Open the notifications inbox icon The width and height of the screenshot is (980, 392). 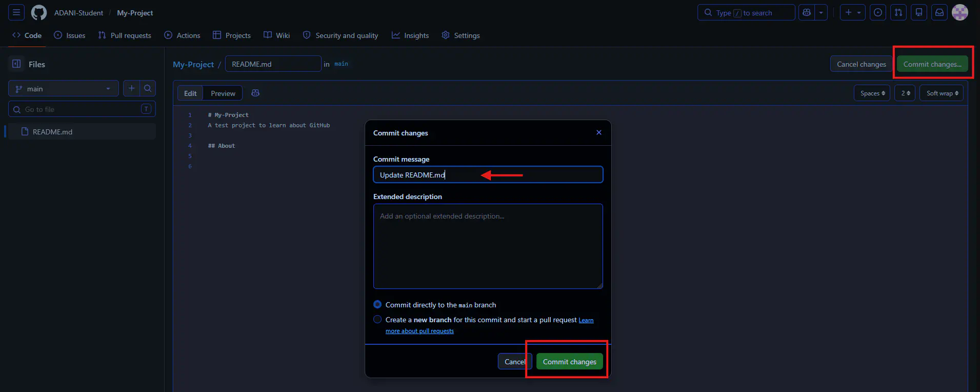pos(939,12)
